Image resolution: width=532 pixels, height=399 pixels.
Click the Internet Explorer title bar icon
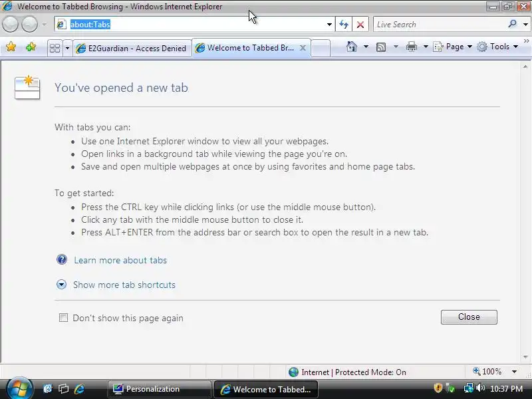[7, 6]
